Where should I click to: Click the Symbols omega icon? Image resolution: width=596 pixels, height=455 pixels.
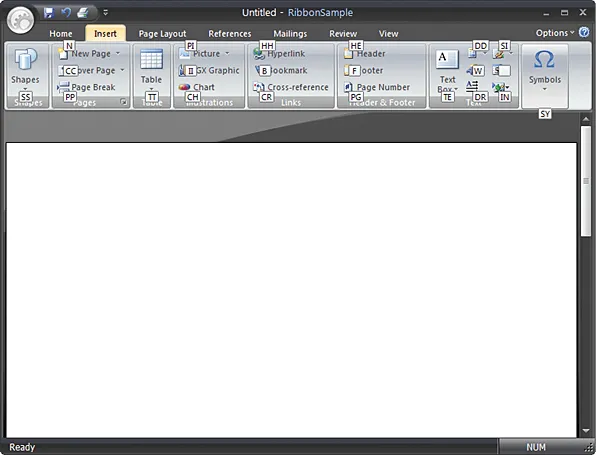click(544, 59)
